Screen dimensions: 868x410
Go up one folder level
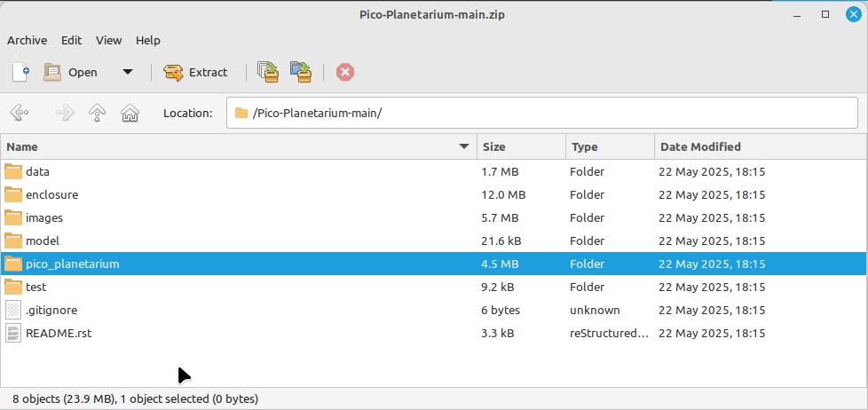click(x=98, y=113)
